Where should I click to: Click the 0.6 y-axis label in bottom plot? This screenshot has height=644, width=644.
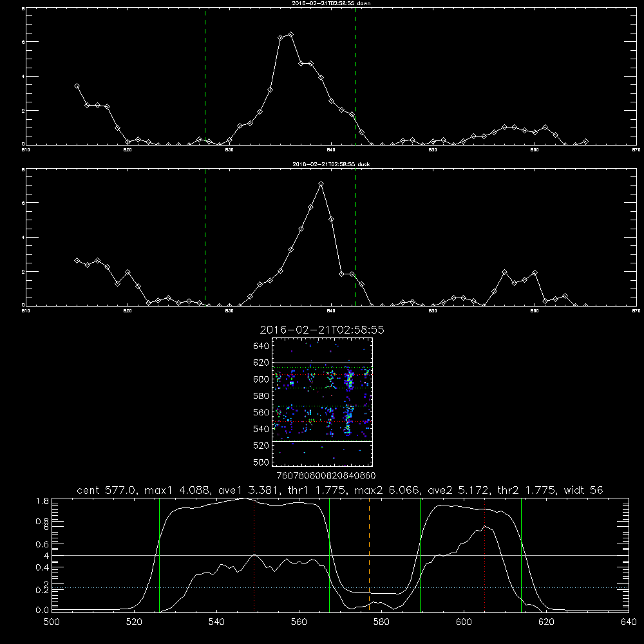coord(43,544)
